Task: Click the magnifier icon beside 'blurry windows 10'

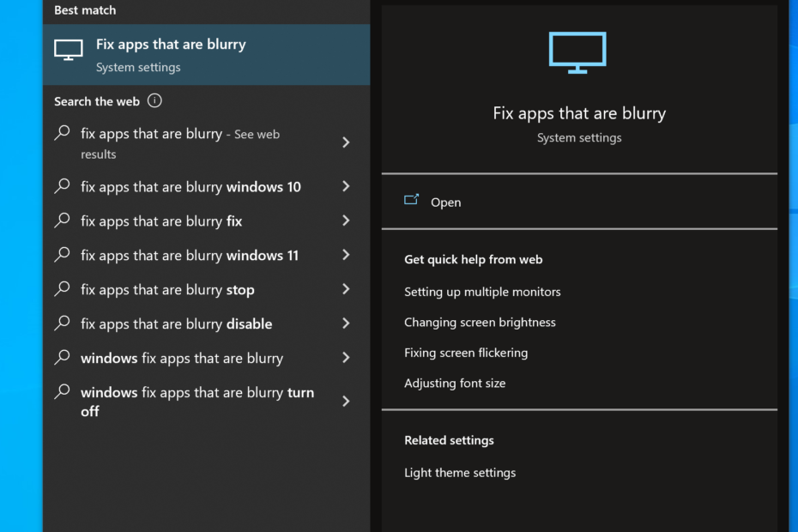Action: [62, 186]
